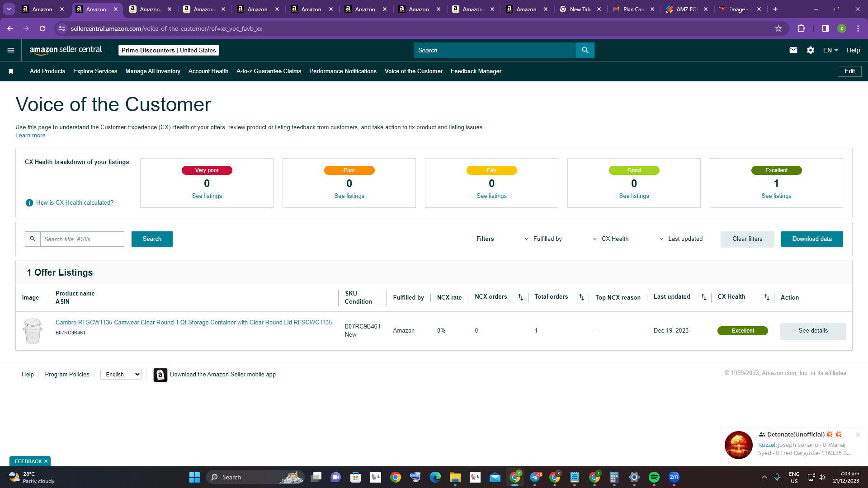Reload the page
Image resolution: width=868 pixels, height=488 pixels.
pos(42,28)
